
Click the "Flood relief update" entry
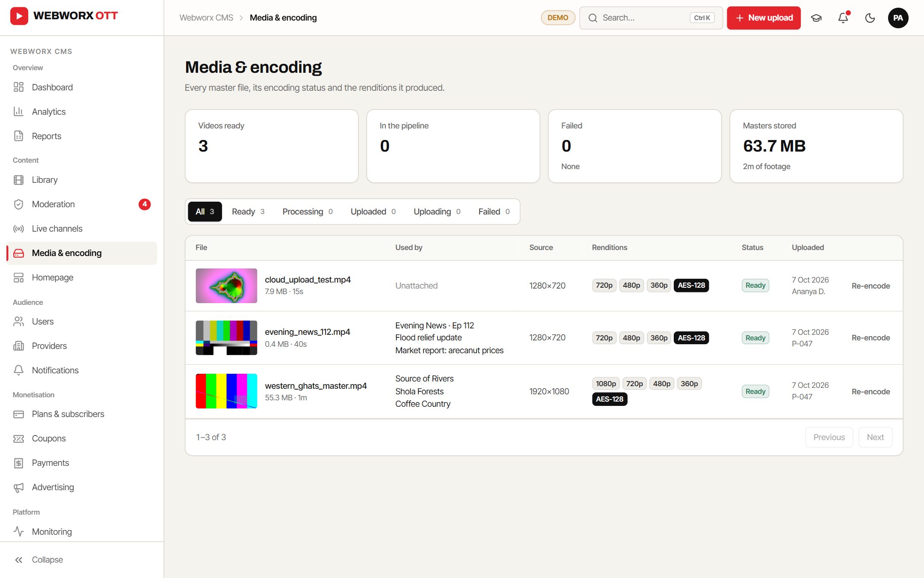pos(428,337)
